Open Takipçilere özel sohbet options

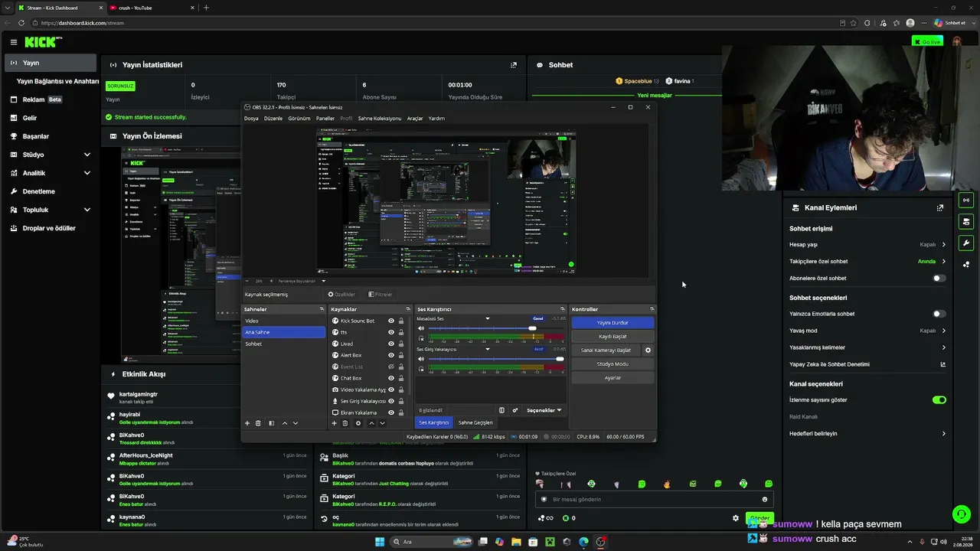click(x=867, y=262)
